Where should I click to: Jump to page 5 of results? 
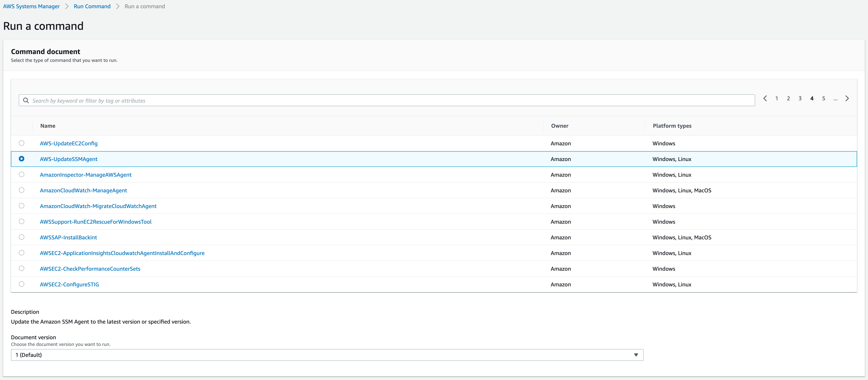(824, 98)
